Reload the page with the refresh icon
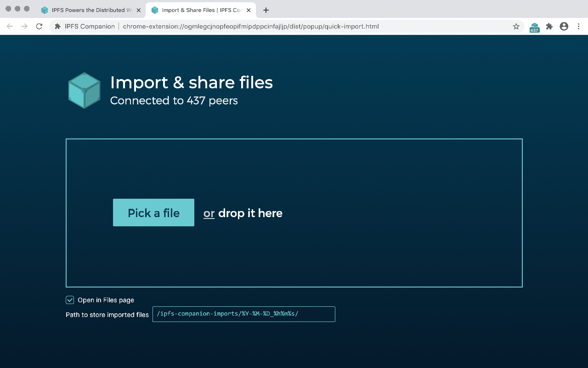This screenshot has height=368, width=588. coord(39,27)
